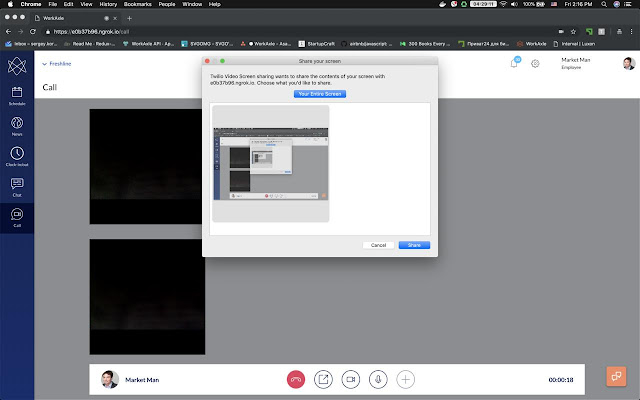The height and width of the screenshot is (400, 640).
Task: Open Schedule in the left sidebar
Action: pyautogui.click(x=17, y=96)
